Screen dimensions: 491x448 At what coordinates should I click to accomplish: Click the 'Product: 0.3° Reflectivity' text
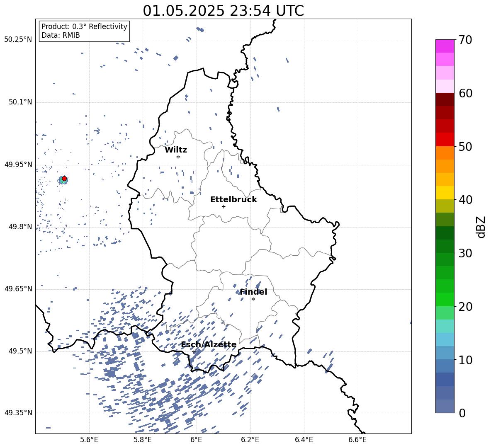pos(84,27)
